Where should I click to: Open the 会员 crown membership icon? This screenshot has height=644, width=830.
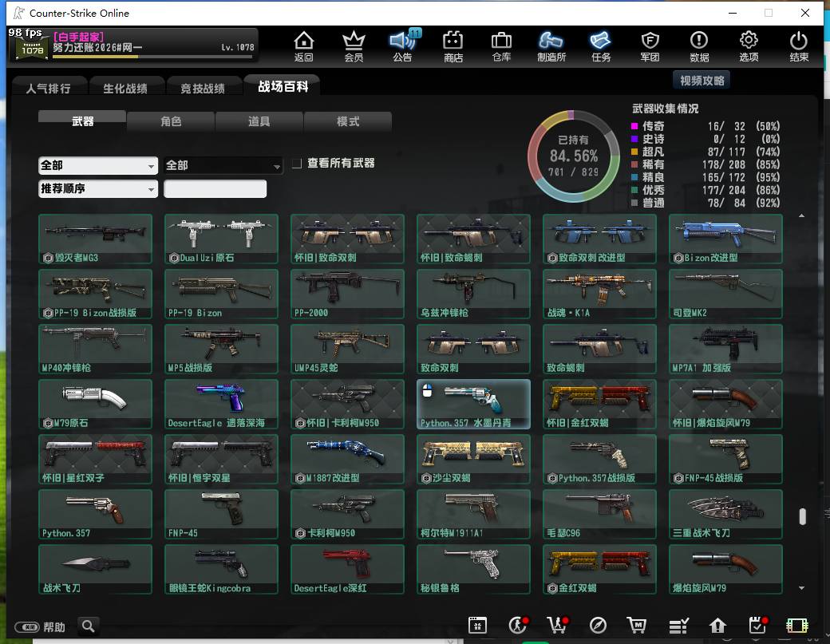354,46
